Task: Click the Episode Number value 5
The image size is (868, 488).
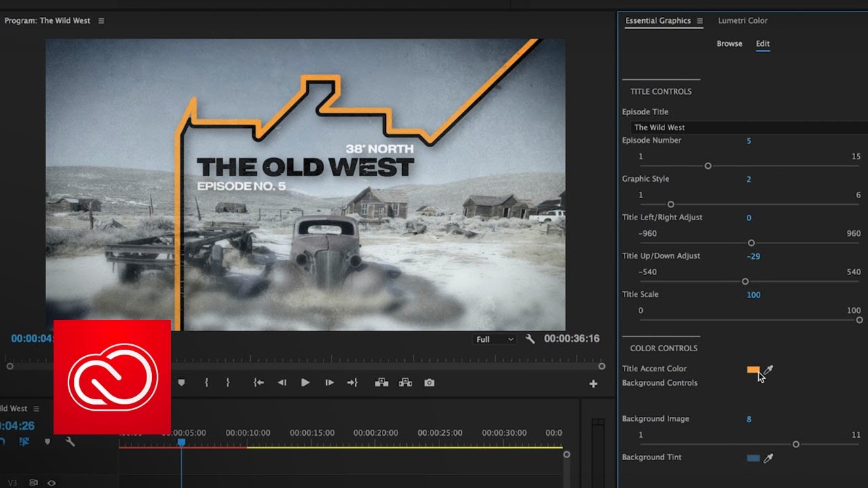Action: point(749,141)
